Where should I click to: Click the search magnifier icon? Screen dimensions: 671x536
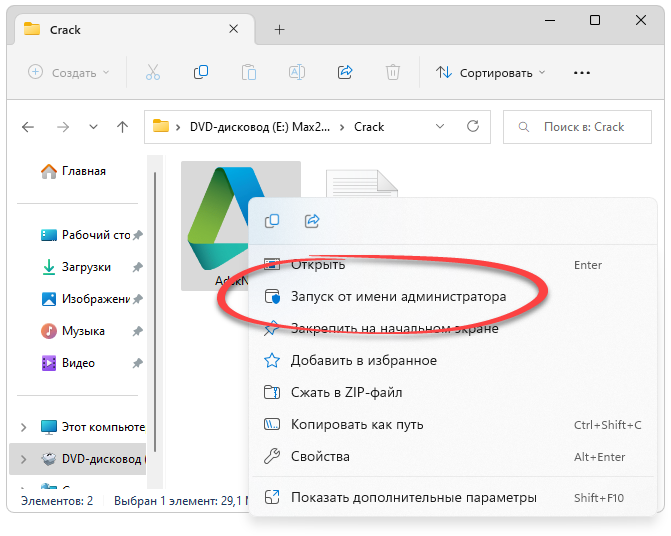pos(523,127)
